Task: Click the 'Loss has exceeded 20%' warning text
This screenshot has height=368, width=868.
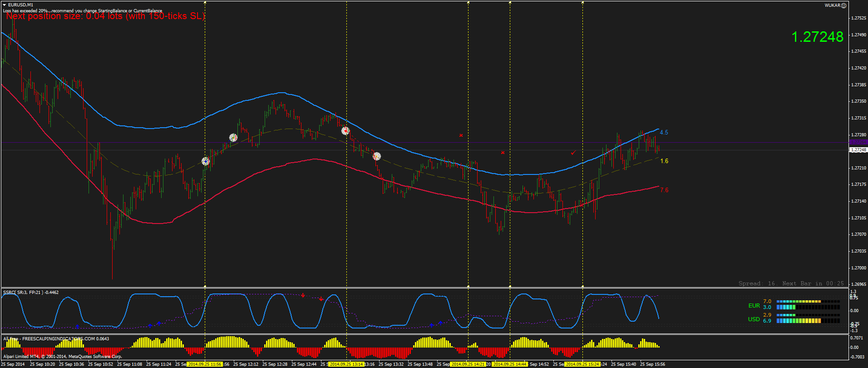Action: (x=83, y=10)
